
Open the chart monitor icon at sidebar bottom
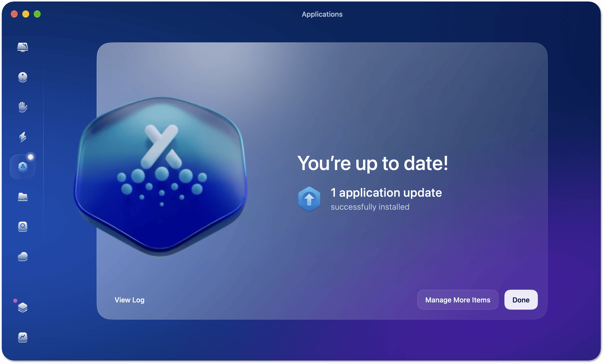coord(22,338)
